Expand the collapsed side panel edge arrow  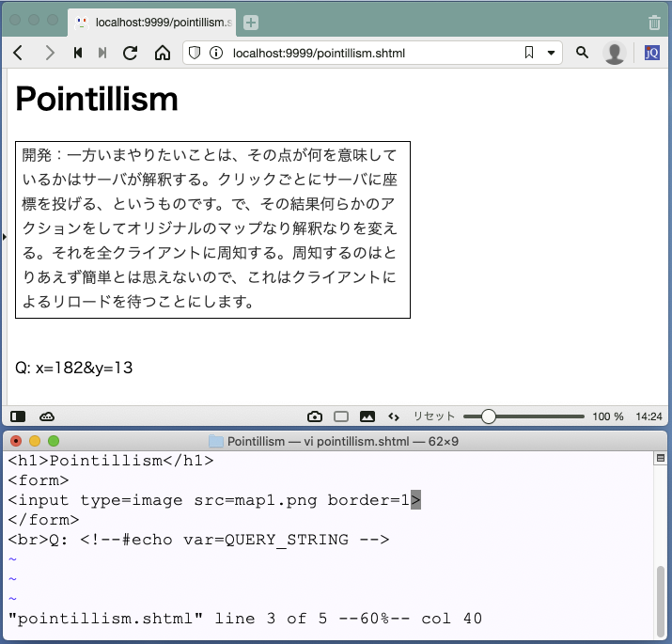(4, 237)
